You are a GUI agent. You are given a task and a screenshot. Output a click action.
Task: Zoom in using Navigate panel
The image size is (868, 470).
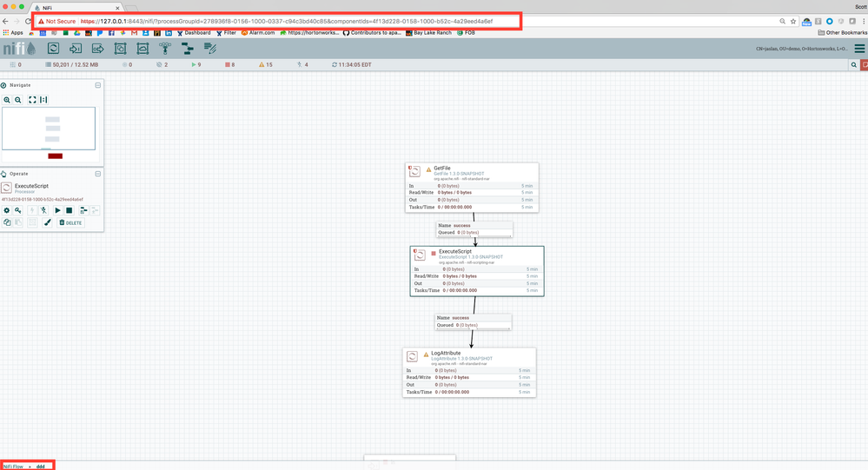click(x=7, y=100)
